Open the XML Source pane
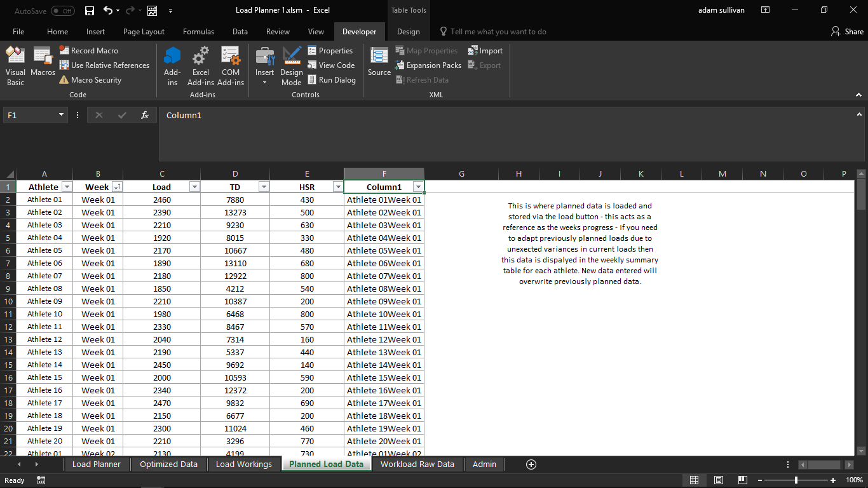This screenshot has height=488, width=868. point(379,64)
